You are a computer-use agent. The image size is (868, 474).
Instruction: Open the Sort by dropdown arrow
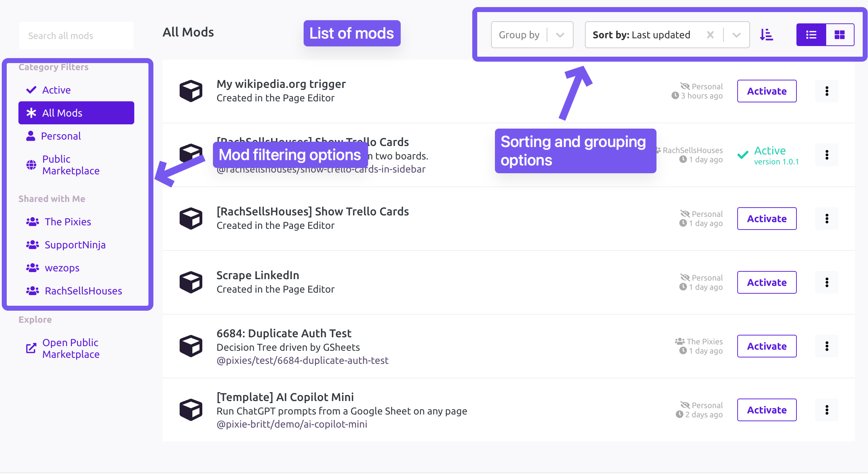[x=737, y=35]
